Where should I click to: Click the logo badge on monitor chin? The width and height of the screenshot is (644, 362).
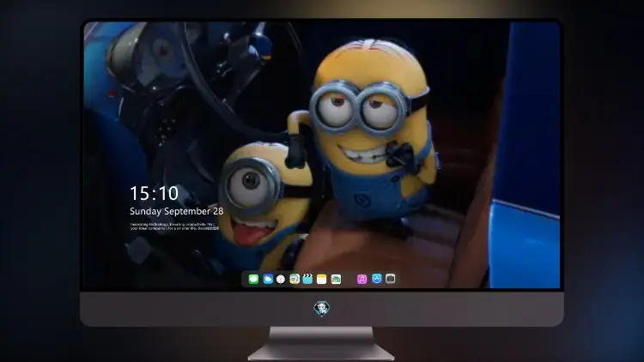(x=322, y=308)
